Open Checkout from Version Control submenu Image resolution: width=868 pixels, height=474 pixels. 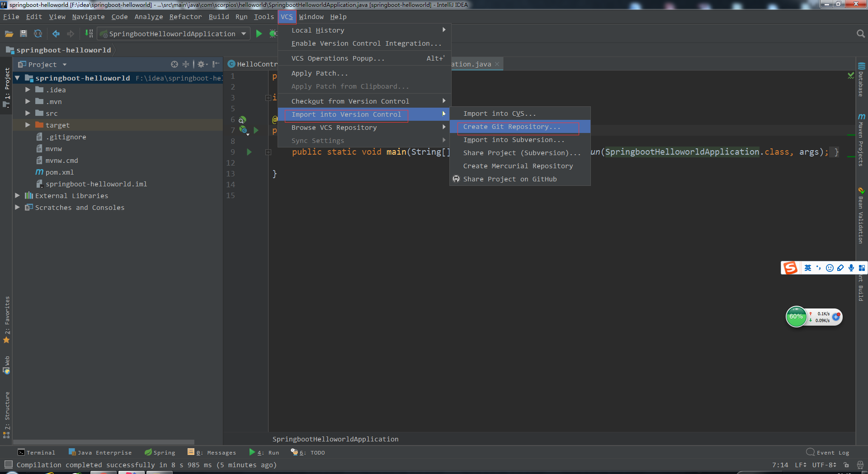point(364,101)
